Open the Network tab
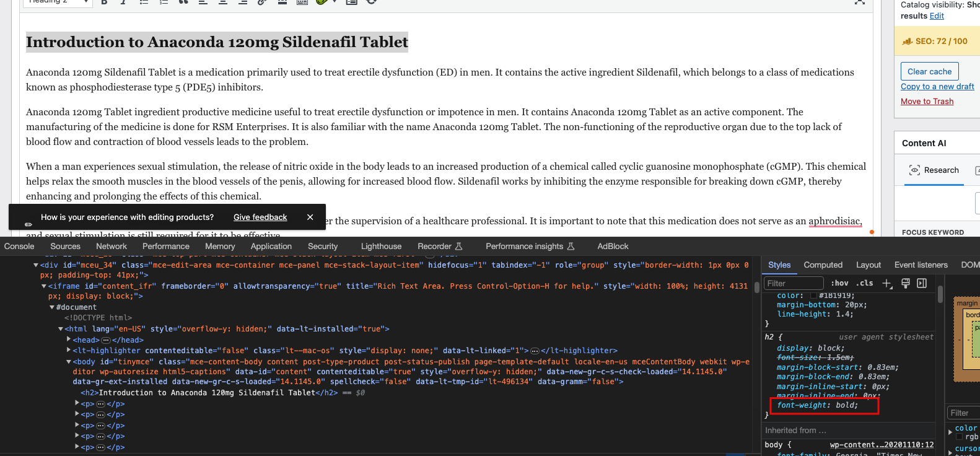Screen dimensions: 980x456 [x=112, y=246]
